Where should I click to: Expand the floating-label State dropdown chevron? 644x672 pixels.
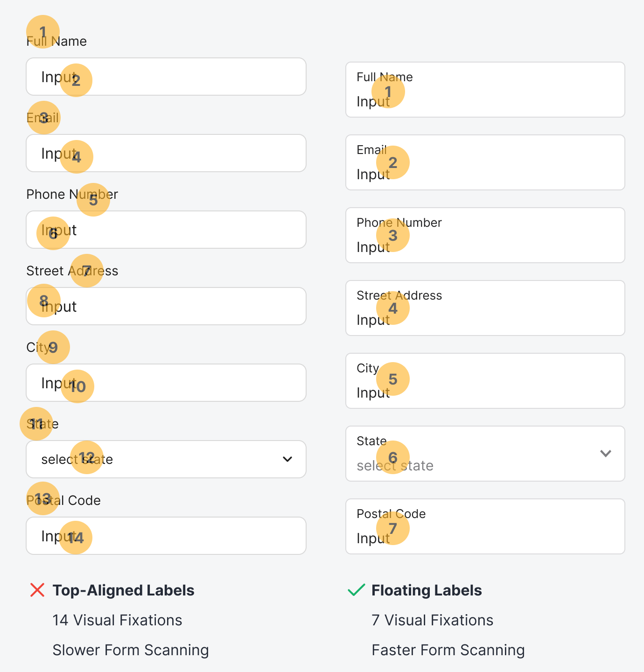coord(605,454)
